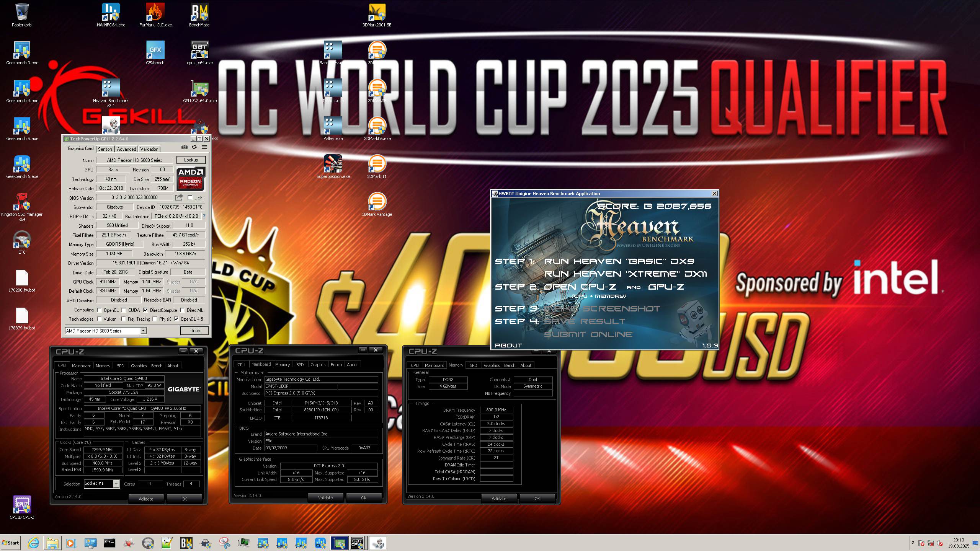Open the cpuz_x64.exe desktop icon
This screenshot has height=551, width=980.
coord(199,53)
